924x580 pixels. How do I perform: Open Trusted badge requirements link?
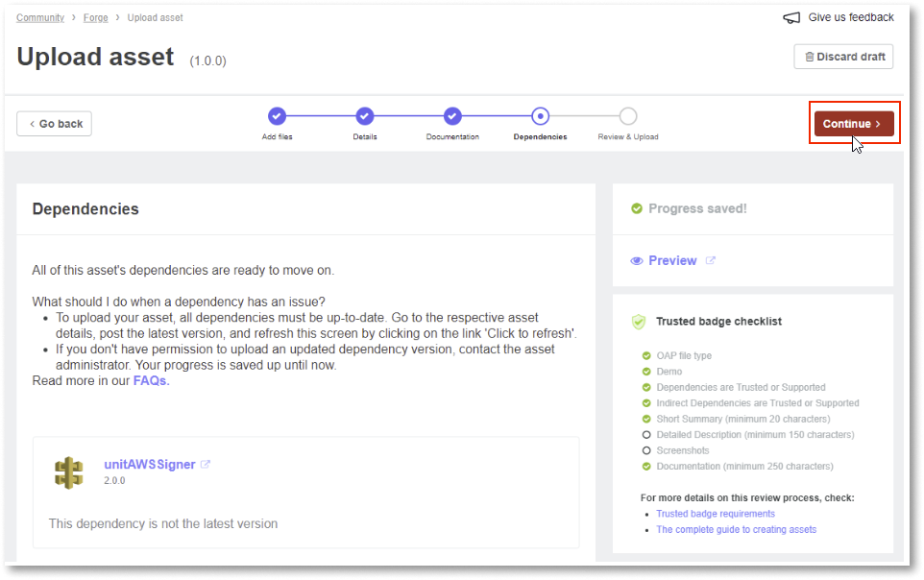(x=716, y=514)
